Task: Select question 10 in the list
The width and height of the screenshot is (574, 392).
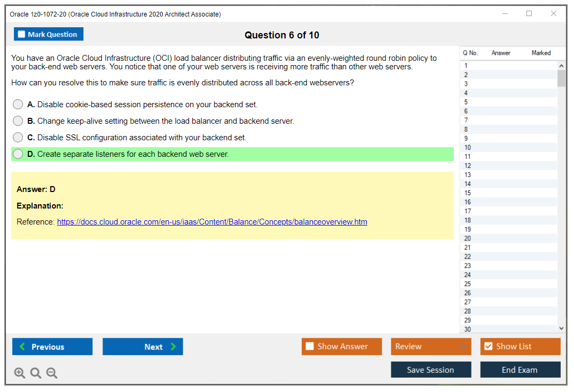Action: [x=508, y=148]
